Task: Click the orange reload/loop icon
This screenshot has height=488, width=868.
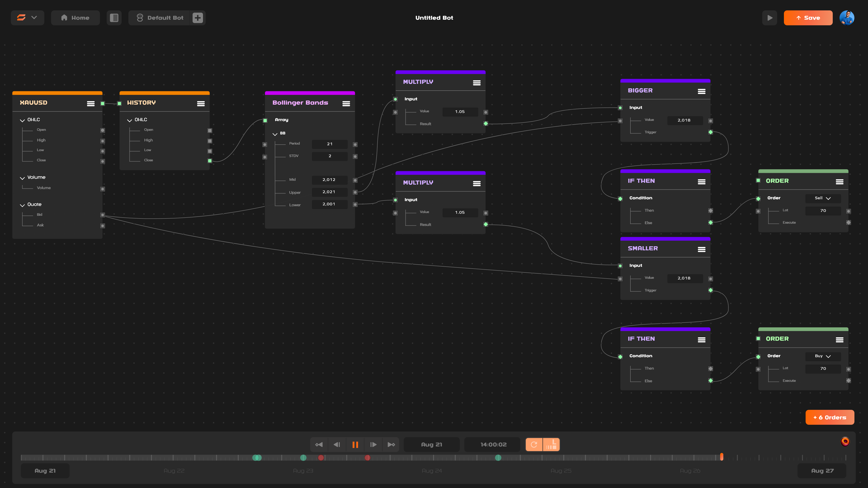Action: coord(534,445)
